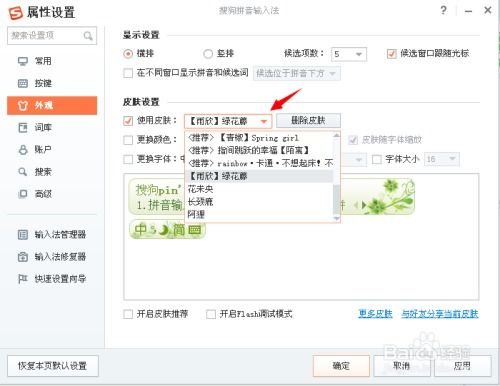The height and width of the screenshot is (386, 500).
Task: Open 候选位于拼音下方 dropdown
Action: [297, 74]
